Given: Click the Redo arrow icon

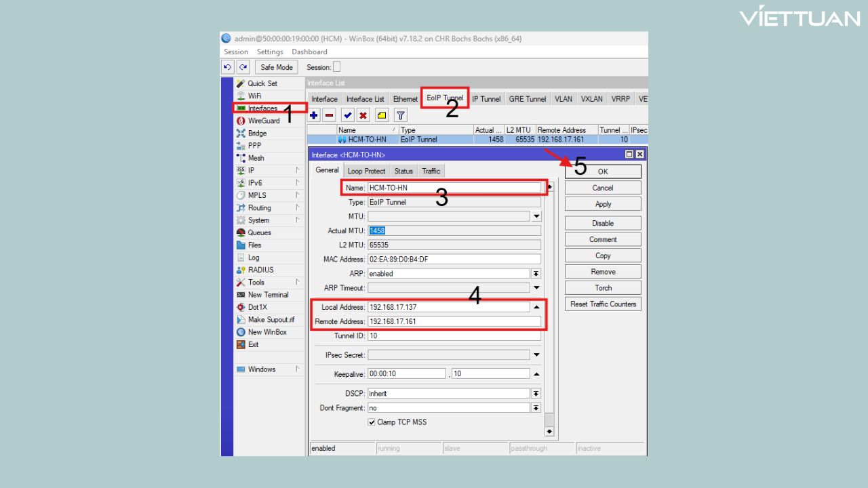Looking at the screenshot, I should click(x=243, y=67).
